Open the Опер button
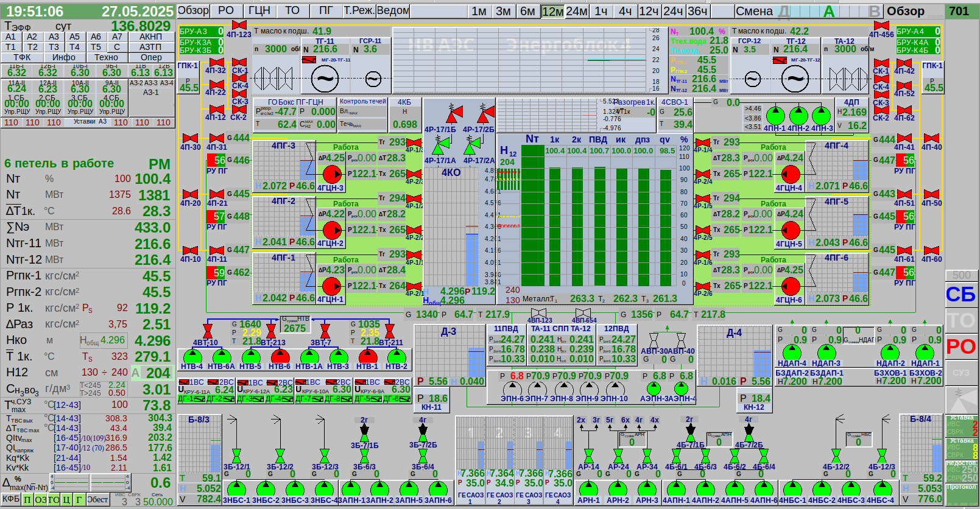This screenshot has height=509, width=980. 151,57
